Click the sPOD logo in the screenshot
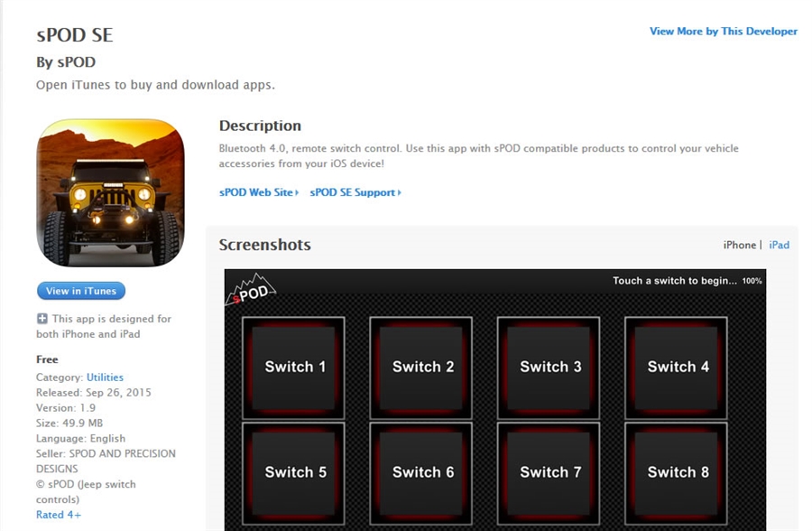This screenshot has height=531, width=812. point(251,289)
